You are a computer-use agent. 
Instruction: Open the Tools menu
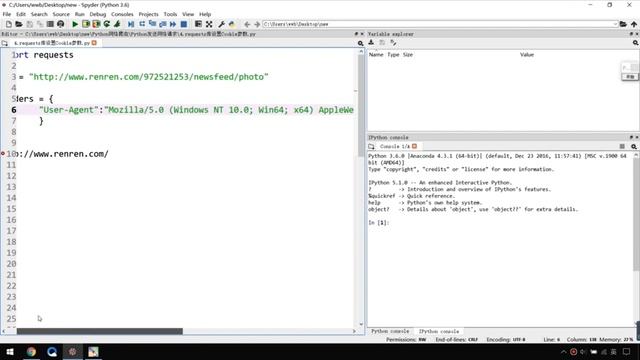click(x=170, y=14)
